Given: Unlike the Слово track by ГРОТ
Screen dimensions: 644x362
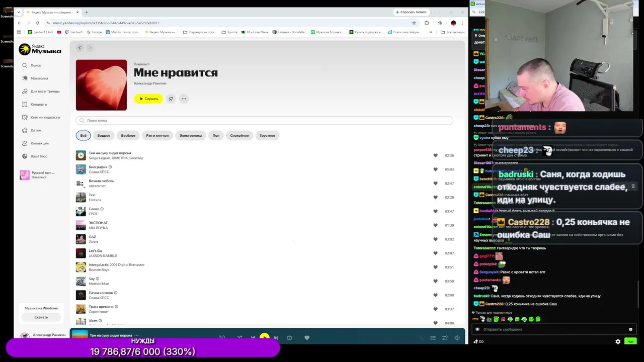Looking at the screenshot, I should coord(435,211).
